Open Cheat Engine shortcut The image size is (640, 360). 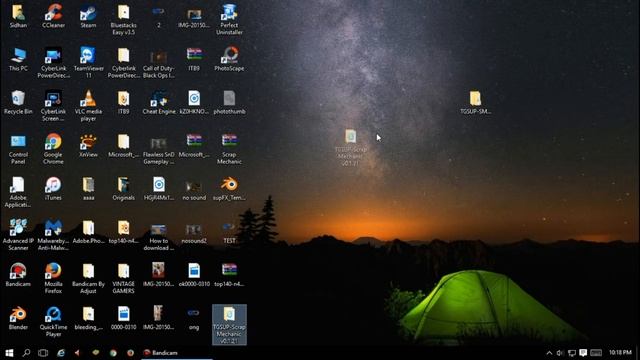[159, 102]
